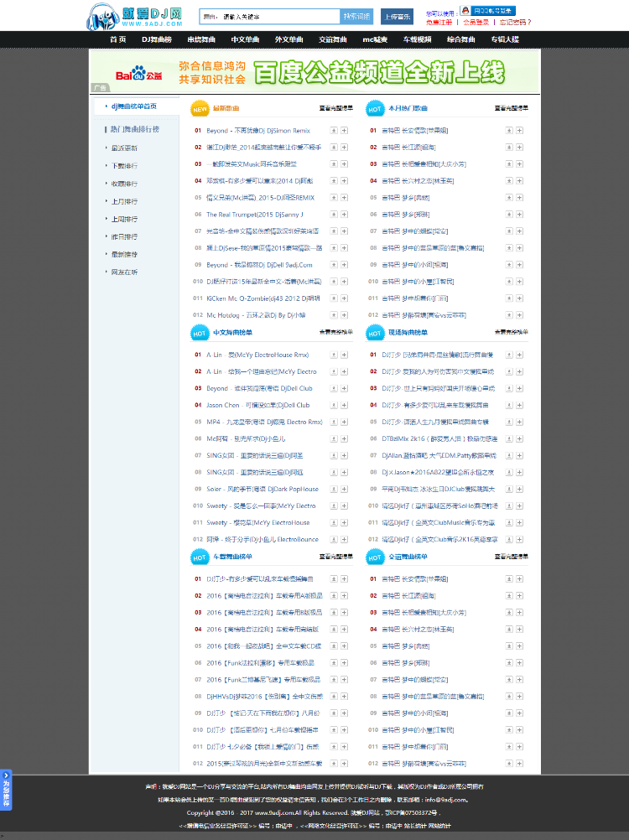The width and height of the screenshot is (629, 840).
Task: Plus icon for 'DTBziMix 2k16' track
Action: [x=519, y=438]
